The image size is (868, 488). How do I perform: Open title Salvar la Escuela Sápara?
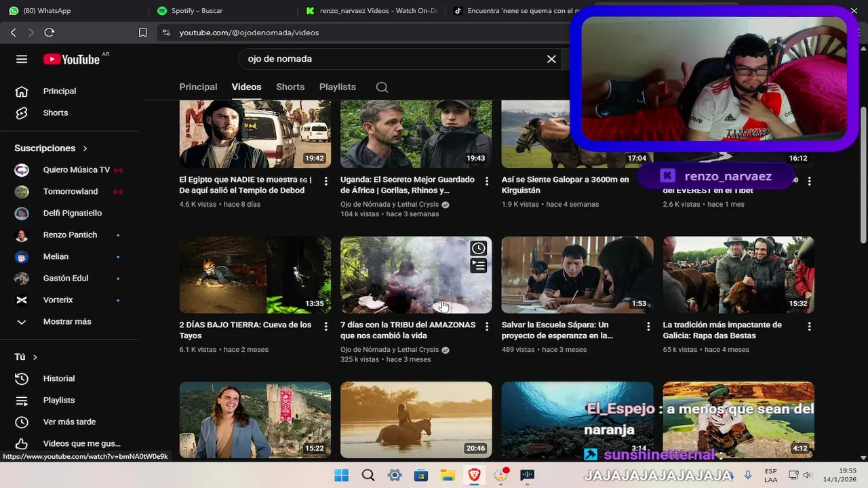coord(557,330)
